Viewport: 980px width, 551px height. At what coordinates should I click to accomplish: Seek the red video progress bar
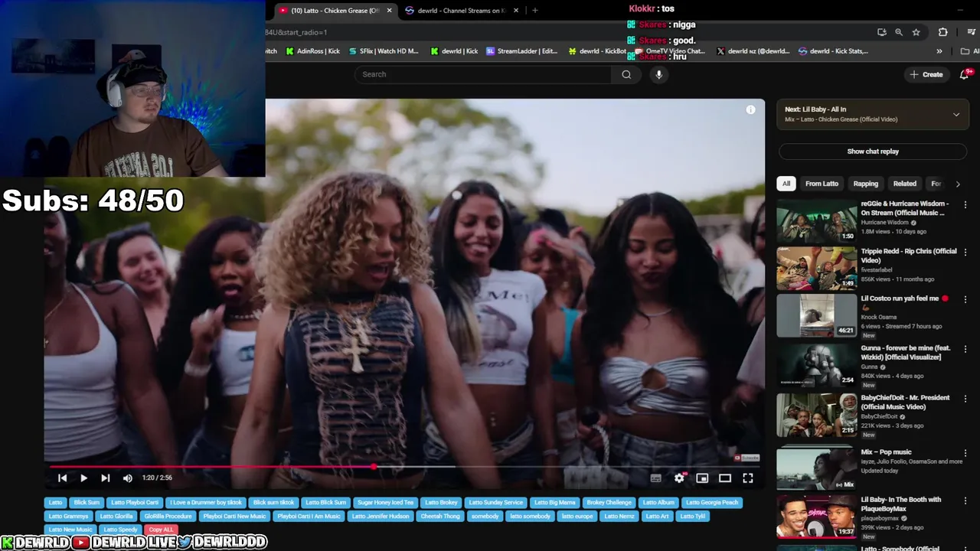[404, 466]
